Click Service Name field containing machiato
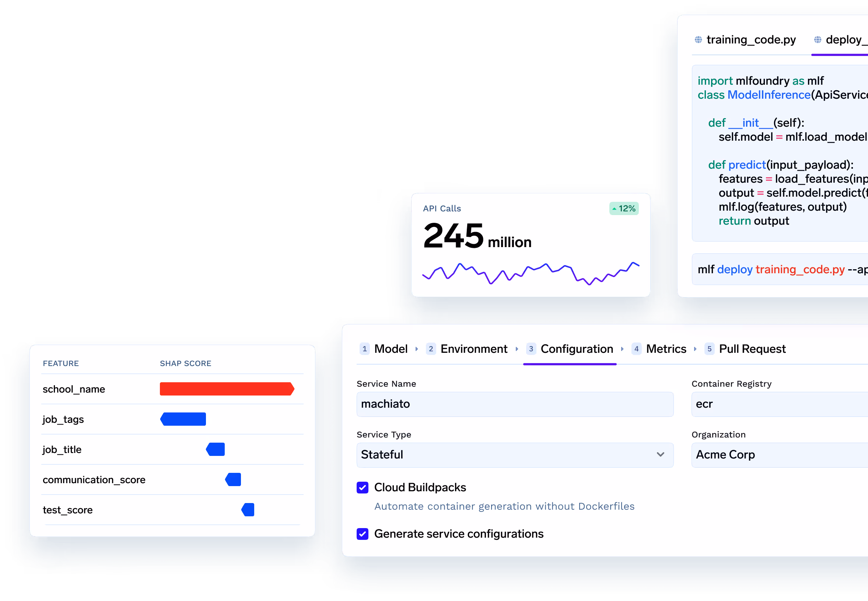Viewport: 868px width, 601px height. point(515,404)
